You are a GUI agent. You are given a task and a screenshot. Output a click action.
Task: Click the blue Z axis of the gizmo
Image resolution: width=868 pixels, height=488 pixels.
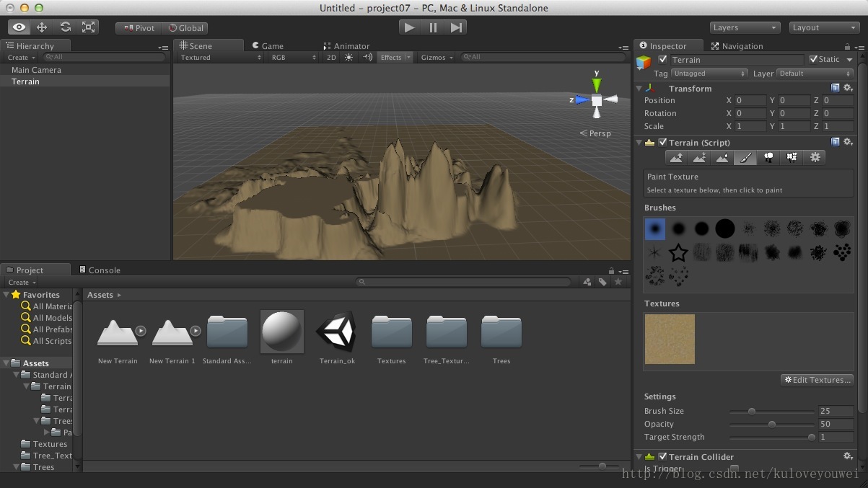tap(582, 99)
